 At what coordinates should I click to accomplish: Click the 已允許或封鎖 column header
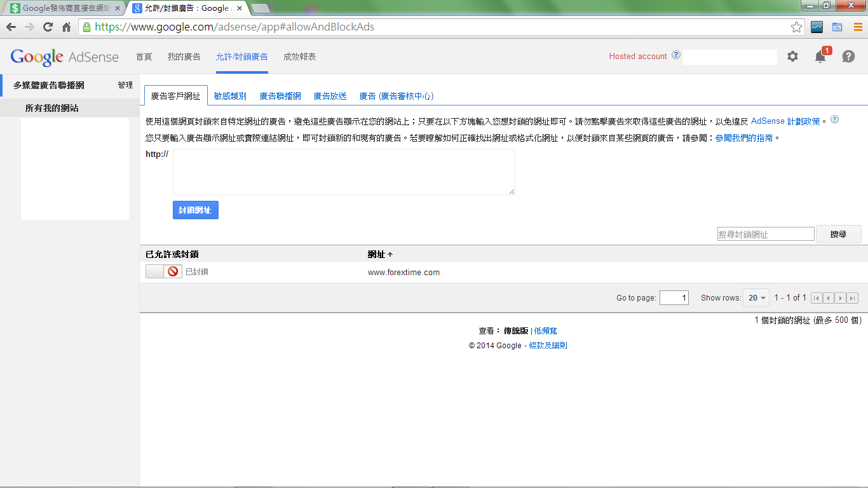[172, 254]
